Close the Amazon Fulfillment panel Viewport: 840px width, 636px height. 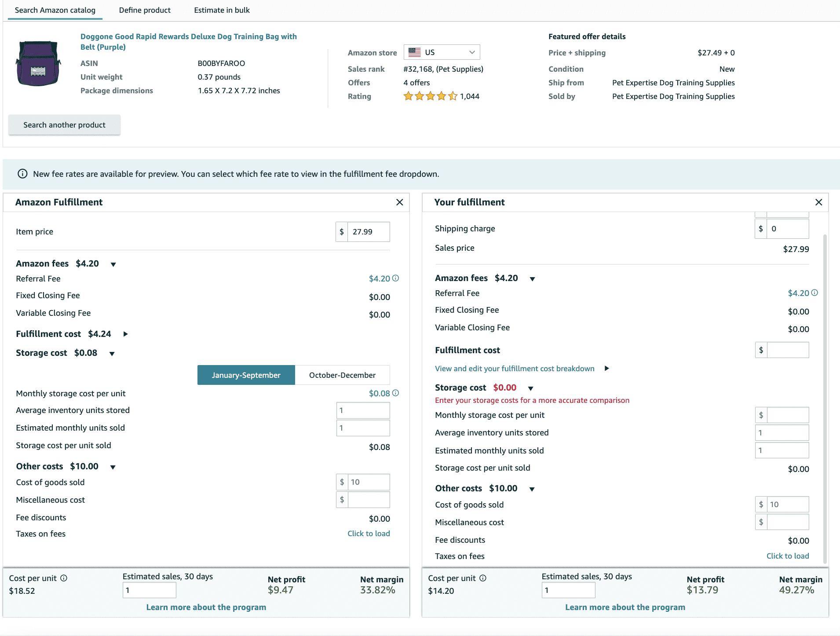tap(399, 202)
